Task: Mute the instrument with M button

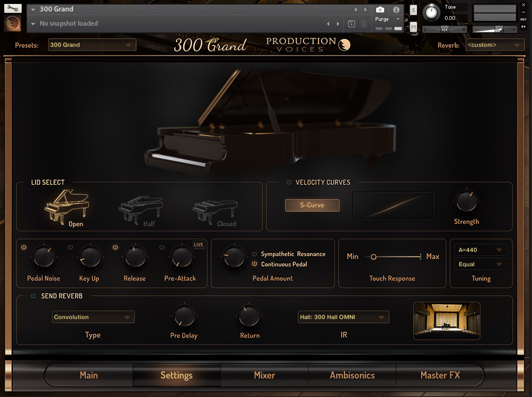Action: (413, 27)
